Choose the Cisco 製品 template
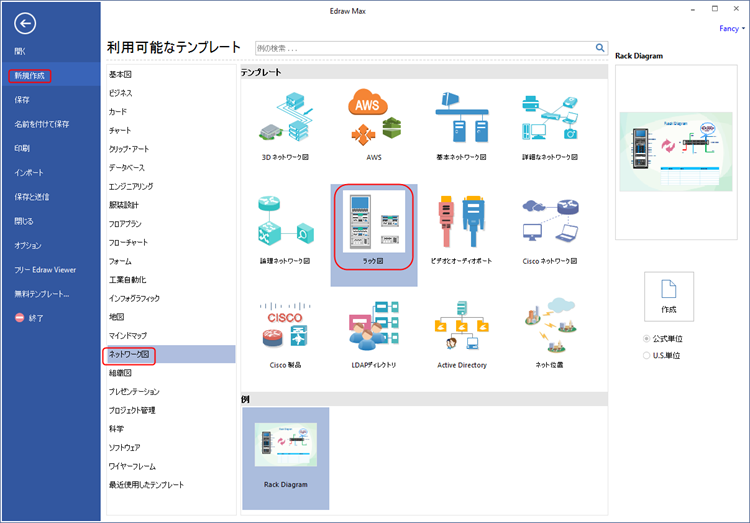750x523 pixels. [x=286, y=334]
